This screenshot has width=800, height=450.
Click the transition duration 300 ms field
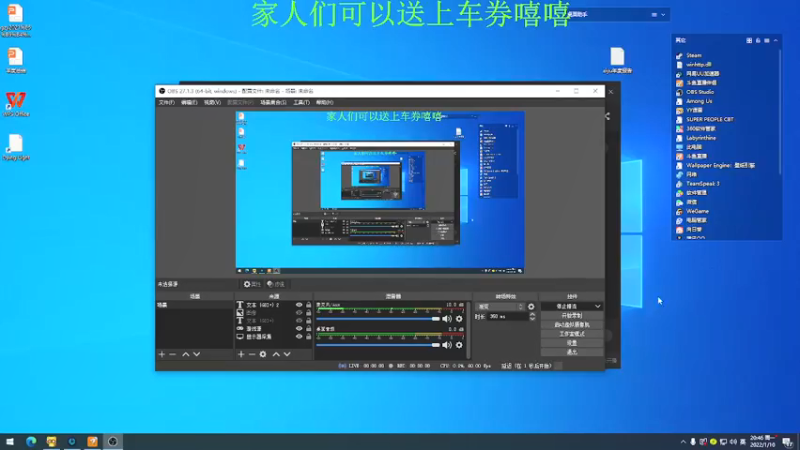pos(507,317)
